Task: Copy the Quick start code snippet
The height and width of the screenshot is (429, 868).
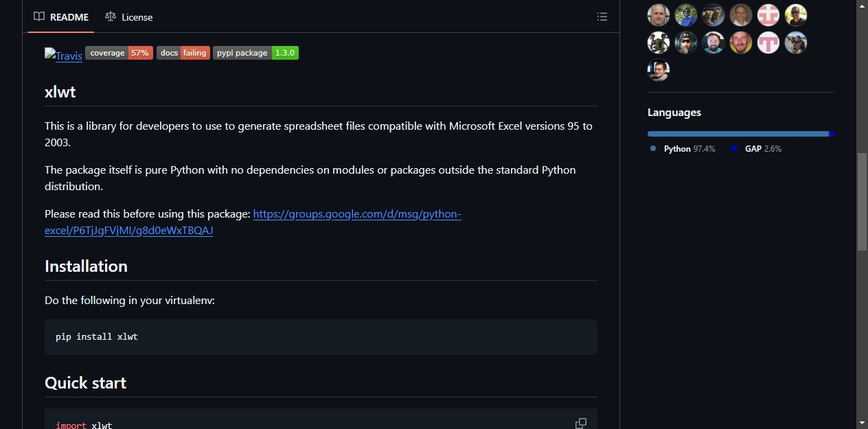Action: [x=581, y=423]
